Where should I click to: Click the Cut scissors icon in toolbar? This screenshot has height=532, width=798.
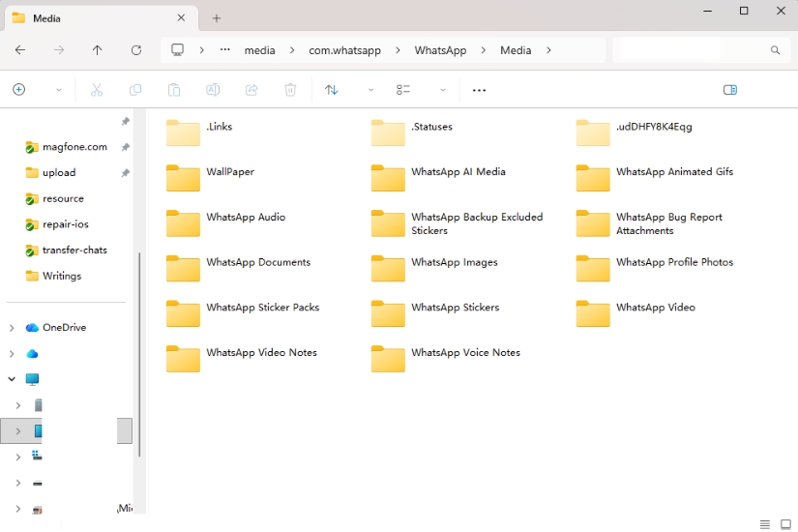point(97,90)
